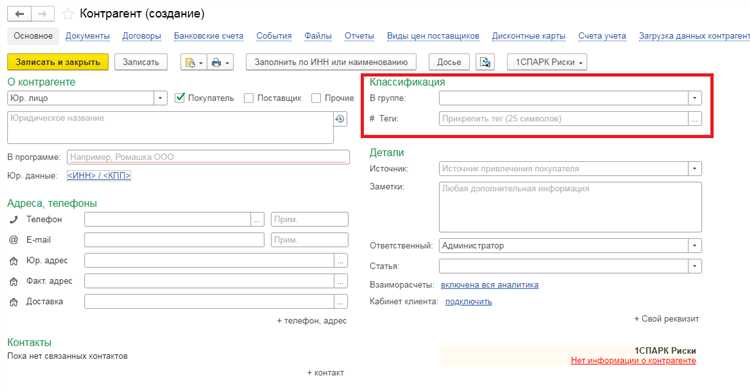Switch to the Основное tab
The width and height of the screenshot is (750, 392).
tap(33, 36)
